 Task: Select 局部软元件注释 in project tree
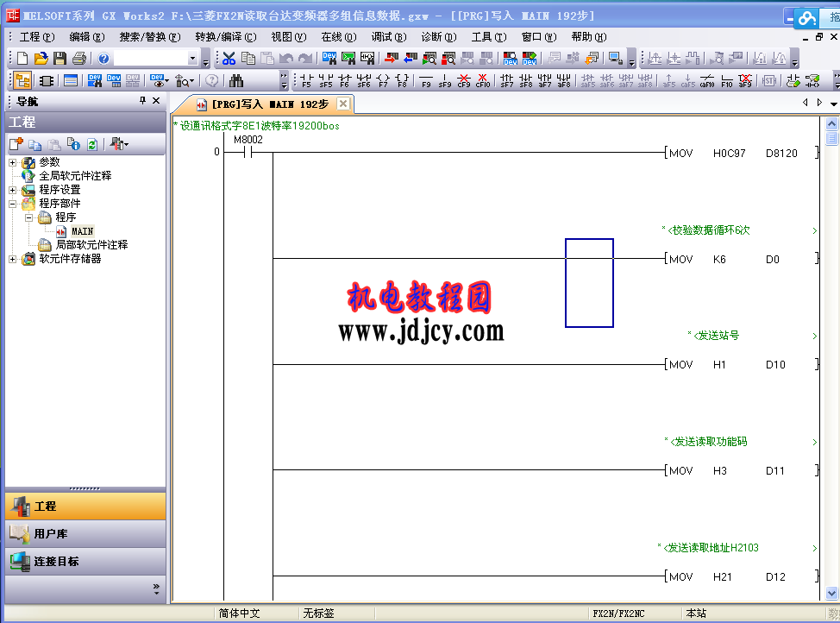click(x=91, y=245)
